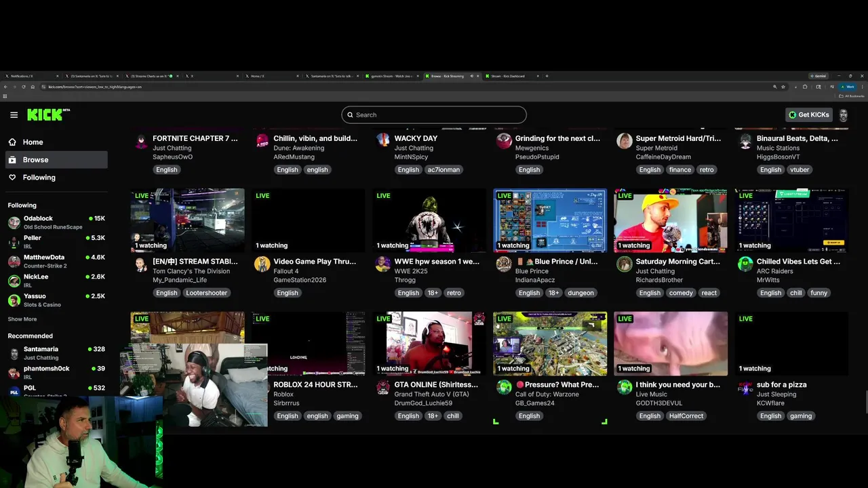
Task: Switch to the Notifications / X browser tab
Action: point(30,76)
